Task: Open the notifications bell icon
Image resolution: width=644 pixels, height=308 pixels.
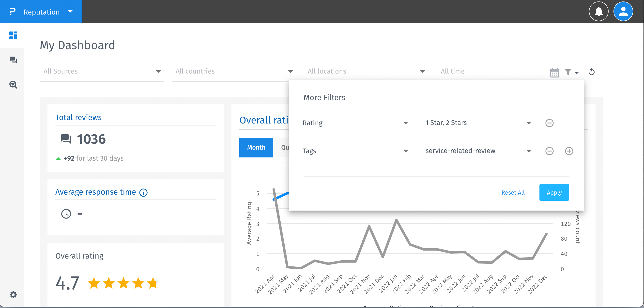Action: coord(598,12)
